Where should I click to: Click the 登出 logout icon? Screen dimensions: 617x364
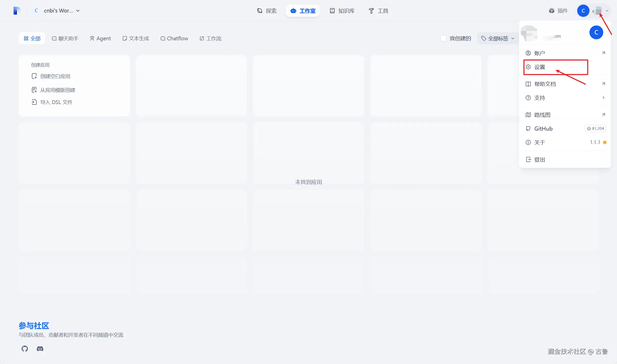coord(528,159)
